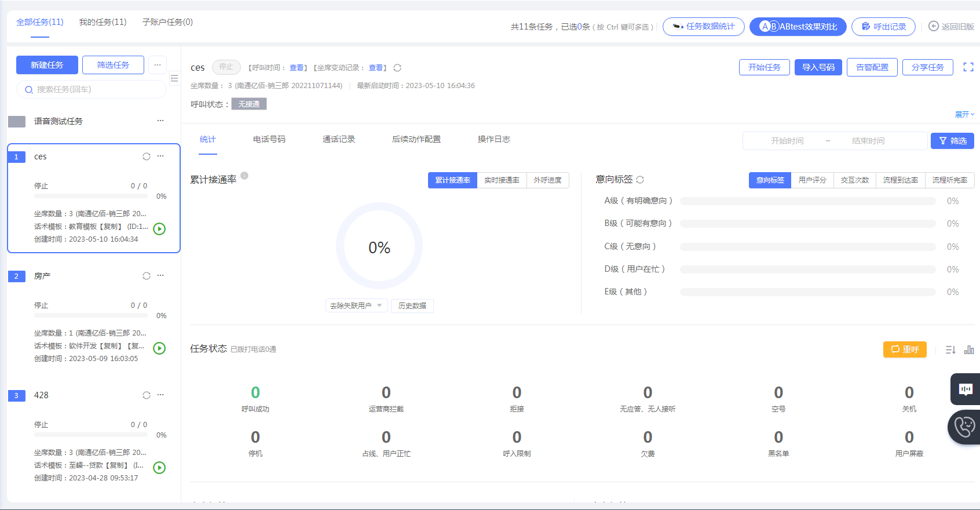
Task: Select 外呼进度 view option
Action: [x=548, y=180]
